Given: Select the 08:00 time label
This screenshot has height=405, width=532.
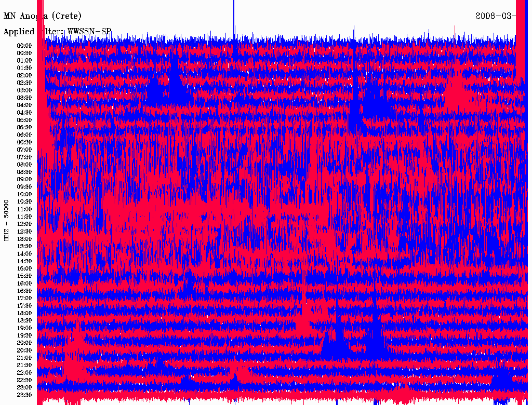Looking at the screenshot, I should [x=24, y=165].
